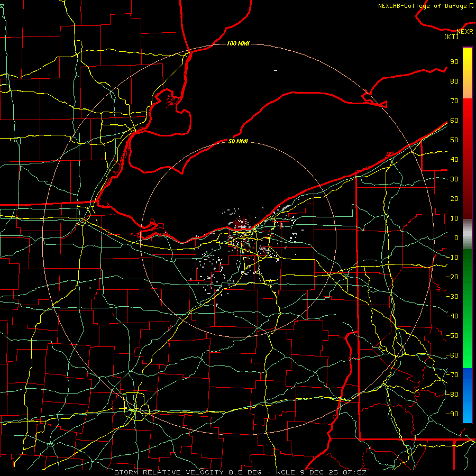Click the yellow band atop the color scale

[467, 73]
